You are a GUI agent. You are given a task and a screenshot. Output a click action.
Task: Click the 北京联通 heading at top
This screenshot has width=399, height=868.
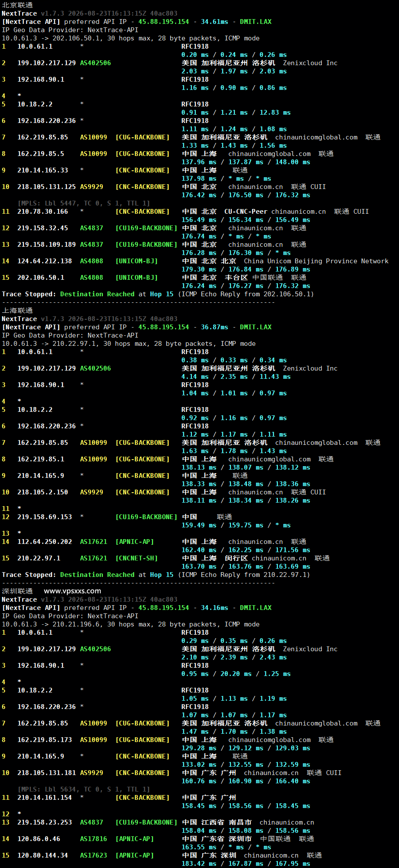tap(17, 5)
